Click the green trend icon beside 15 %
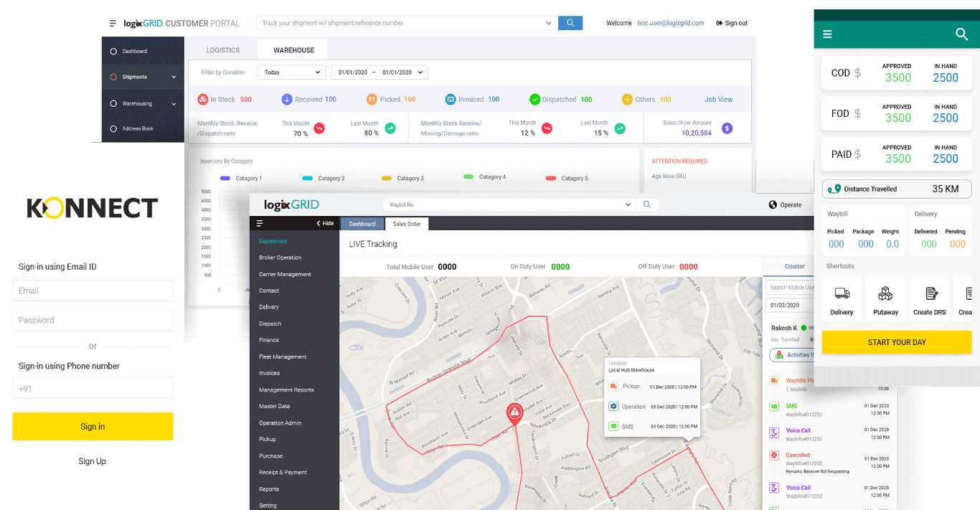The image size is (980, 510). pyautogui.click(x=619, y=128)
